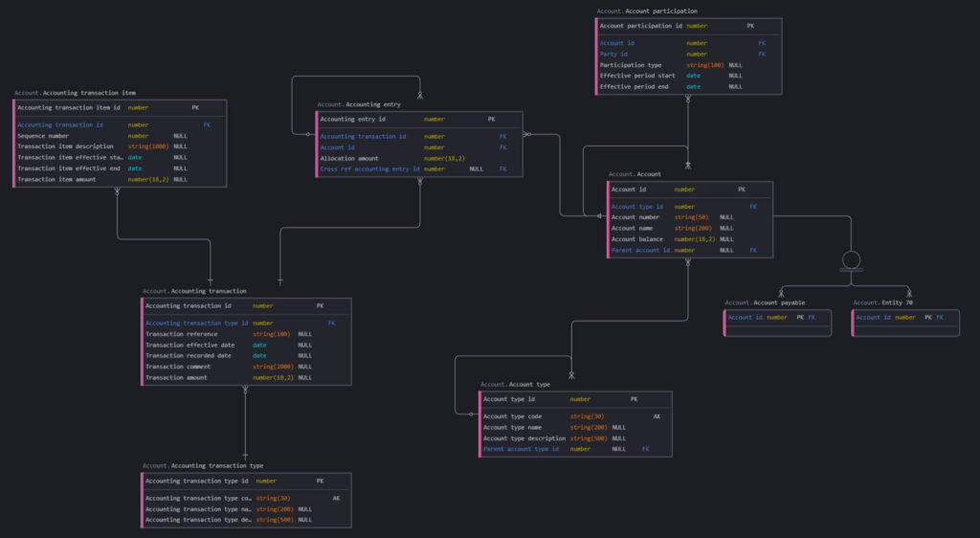Click the Participation type column row
The height and width of the screenshot is (538, 980).
click(x=685, y=65)
